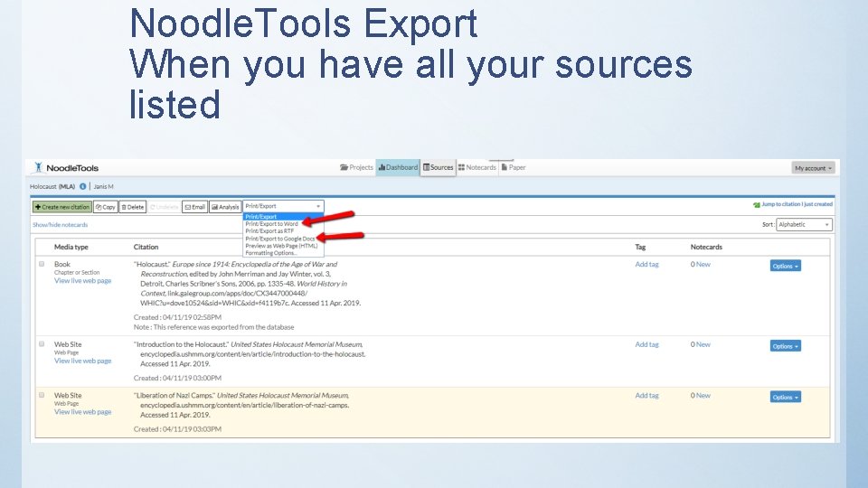The width and height of the screenshot is (868, 488).
Task: Click the blue project info icon
Action: (x=82, y=186)
